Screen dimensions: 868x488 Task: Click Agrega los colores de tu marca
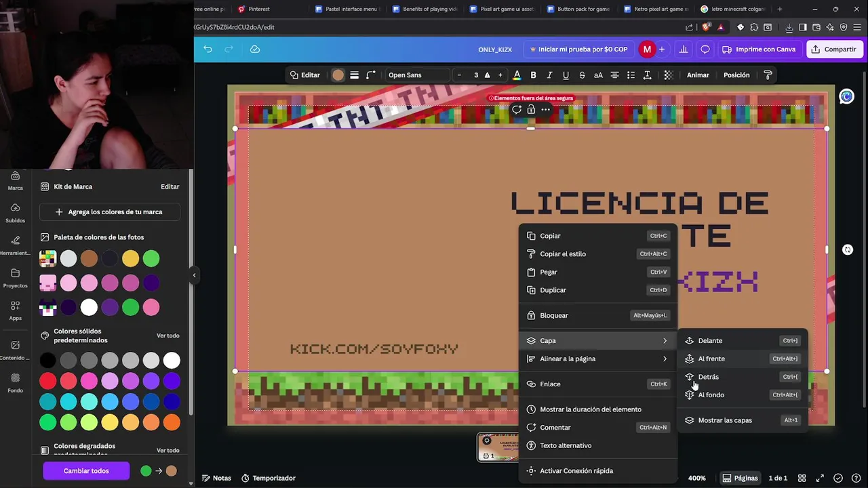(110, 212)
